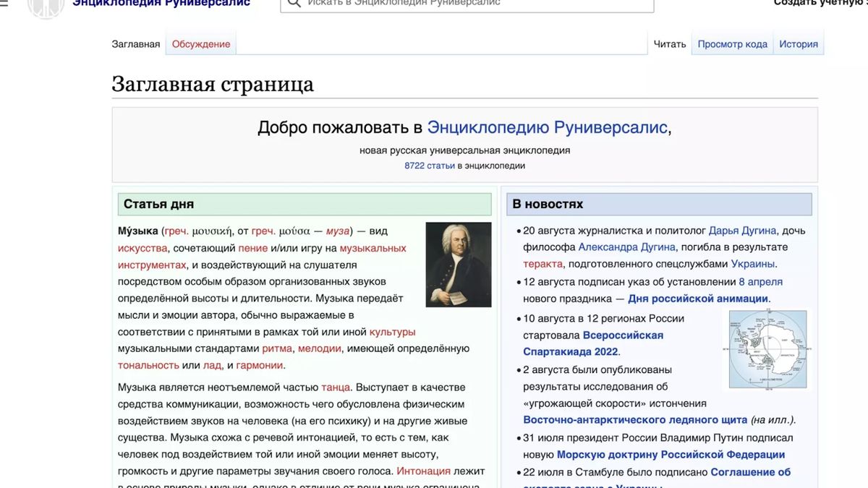Viewport: 868px width, 488px height.
Task: Follow the ритма link
Action: point(277,348)
